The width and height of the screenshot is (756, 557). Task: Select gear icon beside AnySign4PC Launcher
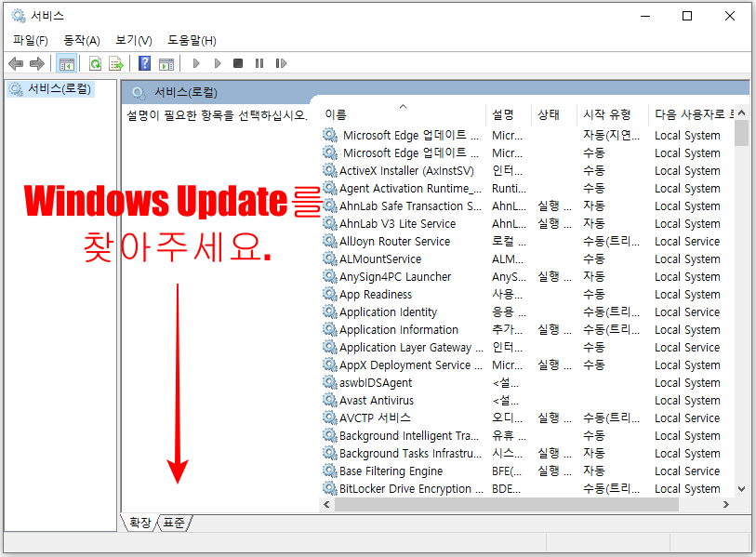coord(330,276)
